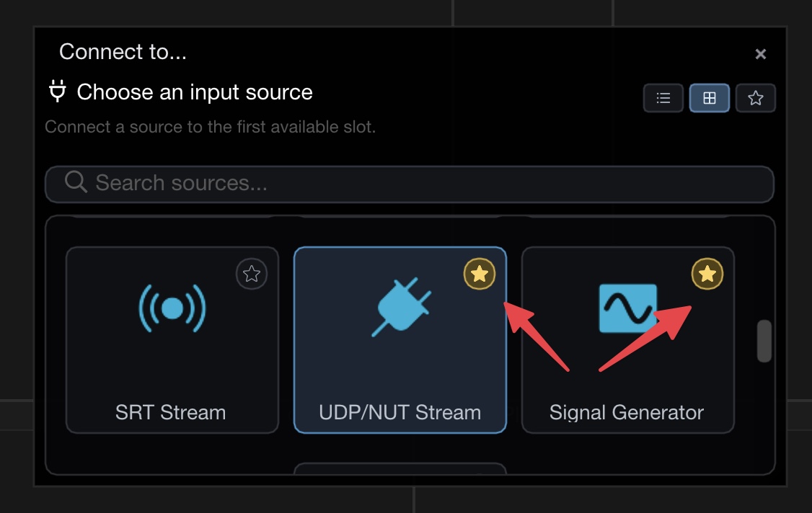Remove Signal Generator from favorites
The width and height of the screenshot is (812, 513).
(x=707, y=274)
